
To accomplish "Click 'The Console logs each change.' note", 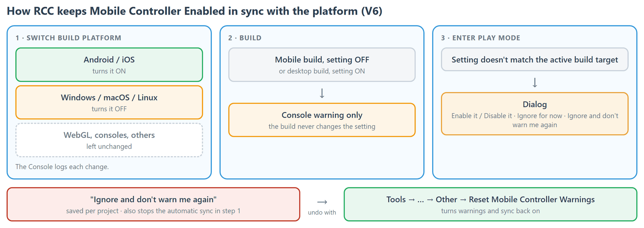I will [62, 167].
